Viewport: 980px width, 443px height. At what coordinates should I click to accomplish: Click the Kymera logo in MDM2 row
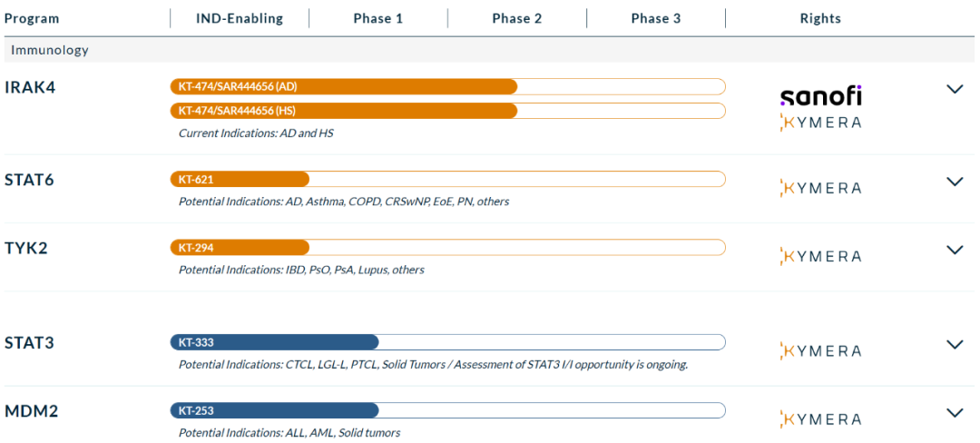(x=820, y=418)
